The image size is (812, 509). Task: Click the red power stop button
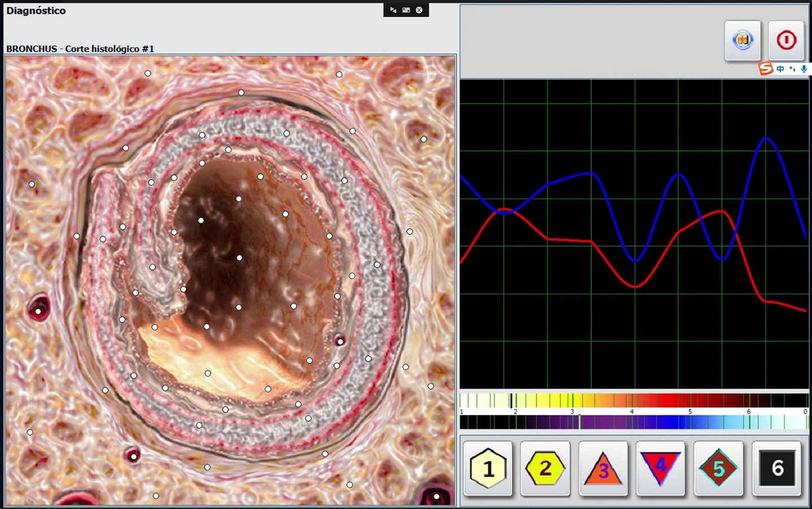(x=786, y=40)
